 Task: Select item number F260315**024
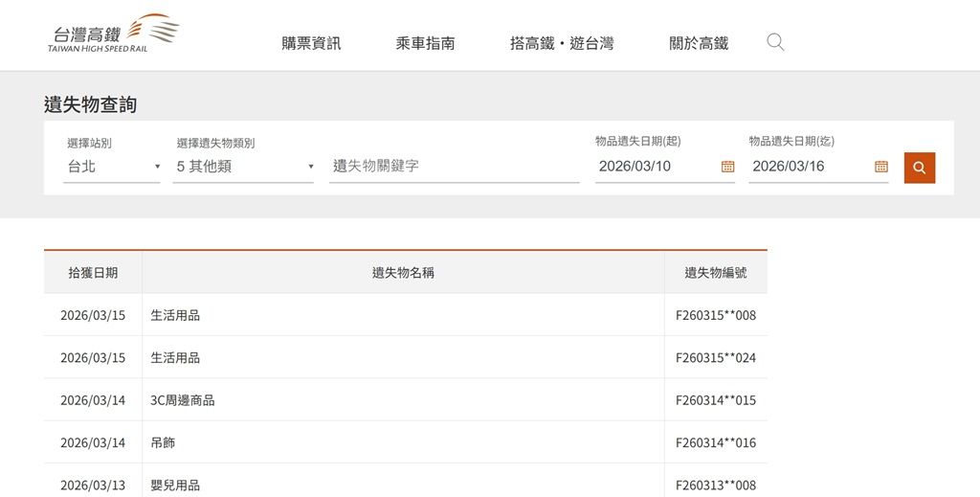click(716, 357)
